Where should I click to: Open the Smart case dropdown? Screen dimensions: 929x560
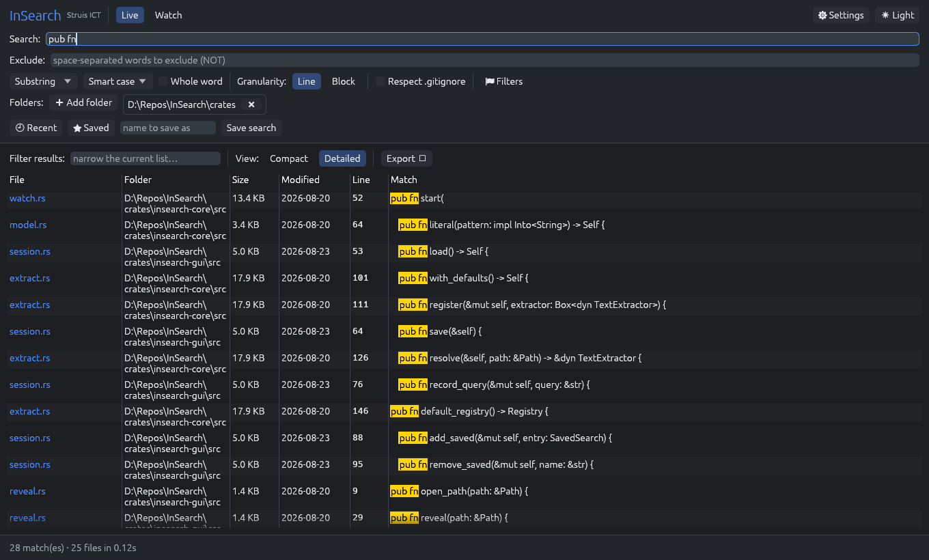[117, 81]
